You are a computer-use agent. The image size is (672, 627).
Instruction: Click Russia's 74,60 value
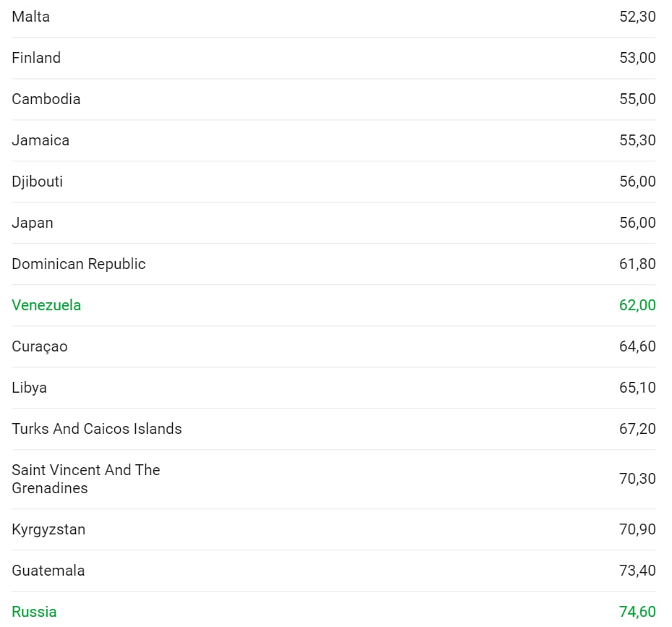point(637,612)
